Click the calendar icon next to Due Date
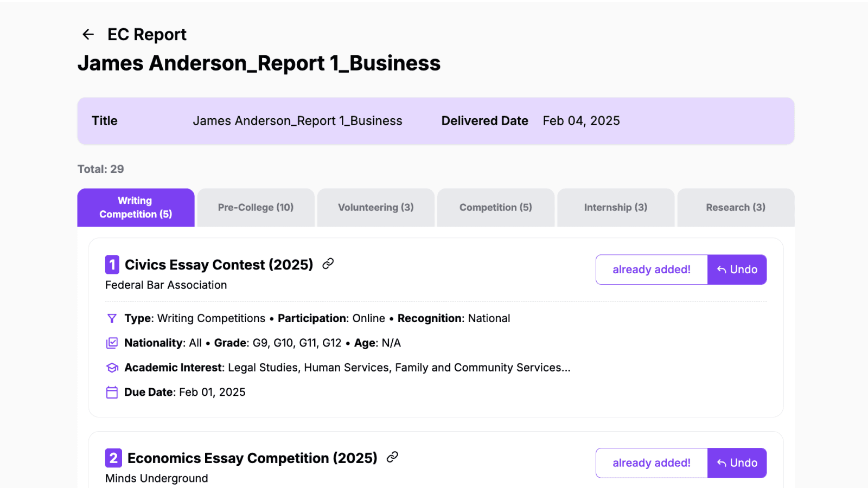 tap(111, 392)
